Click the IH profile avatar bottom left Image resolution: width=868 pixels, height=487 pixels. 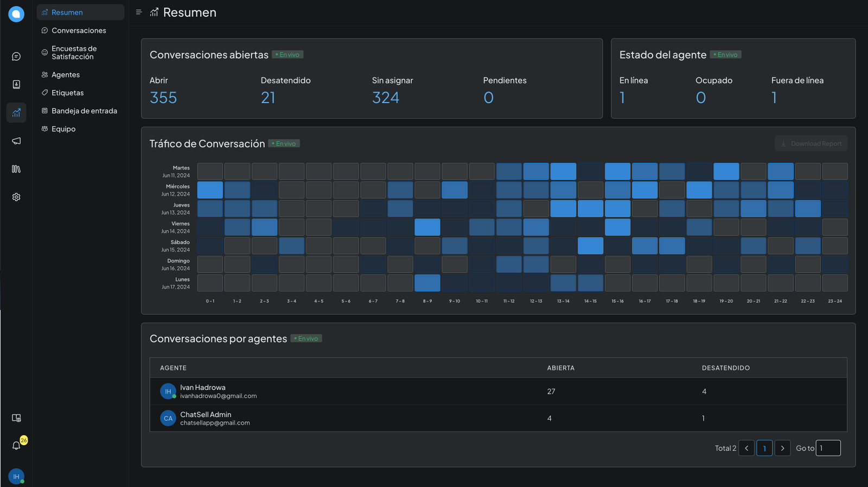point(16,476)
